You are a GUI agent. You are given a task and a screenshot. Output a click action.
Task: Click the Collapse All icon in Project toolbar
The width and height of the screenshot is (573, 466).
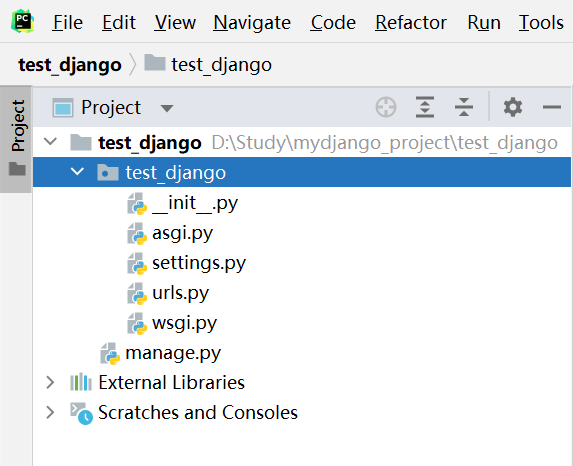click(464, 107)
